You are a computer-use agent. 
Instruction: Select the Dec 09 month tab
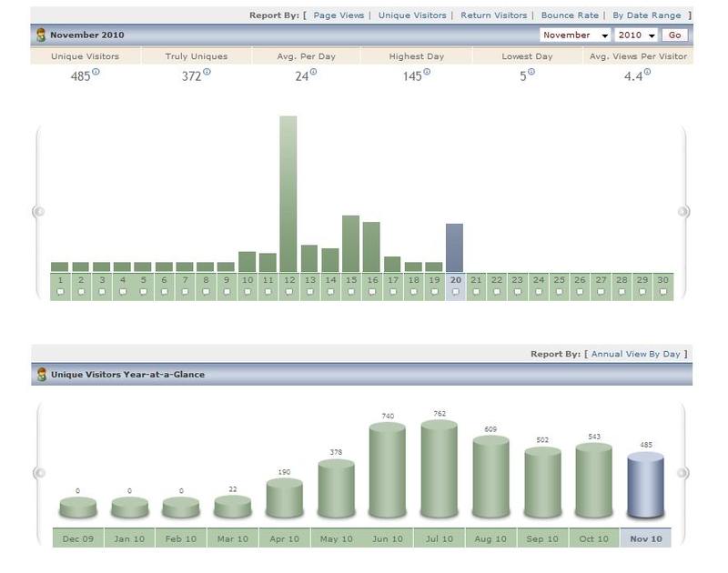click(x=78, y=538)
